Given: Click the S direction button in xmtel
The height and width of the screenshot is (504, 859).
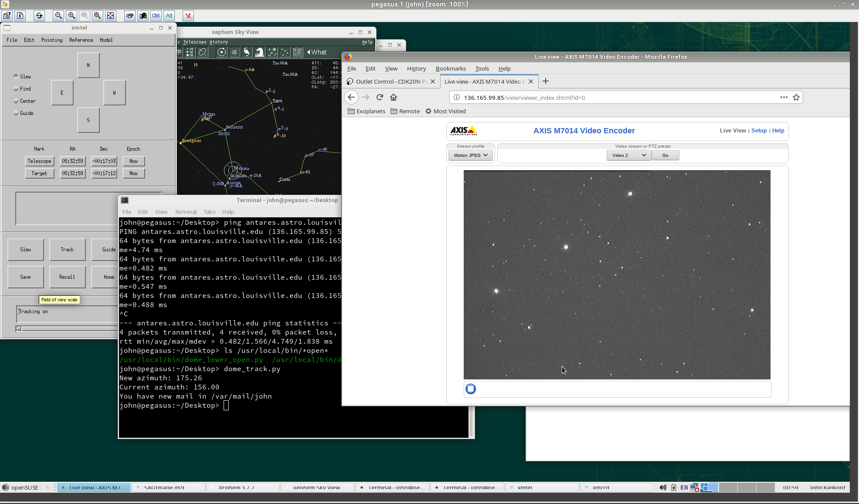Looking at the screenshot, I should (88, 120).
